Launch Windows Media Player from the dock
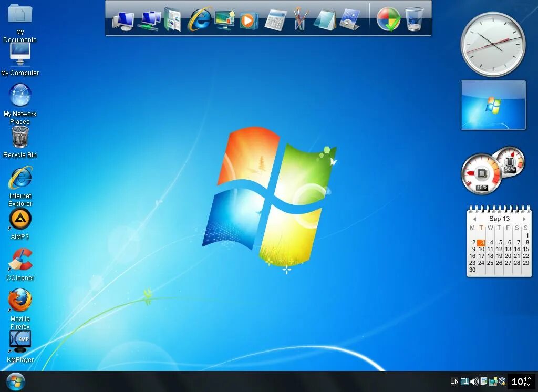This screenshot has width=538, height=392. click(249, 20)
